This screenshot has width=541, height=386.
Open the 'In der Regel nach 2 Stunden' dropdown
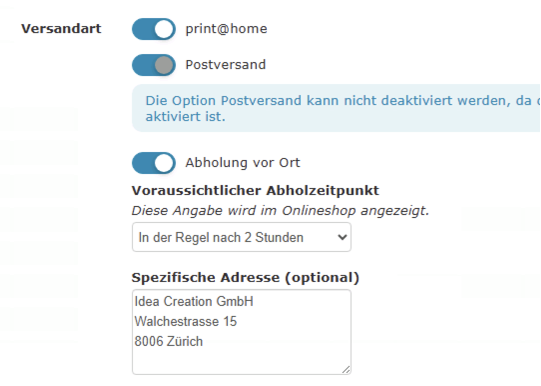[242, 237]
